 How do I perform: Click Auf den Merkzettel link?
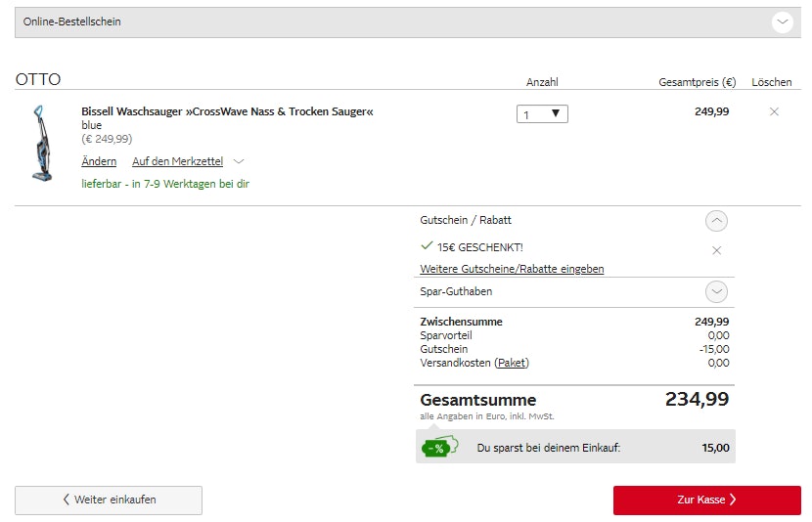(178, 161)
